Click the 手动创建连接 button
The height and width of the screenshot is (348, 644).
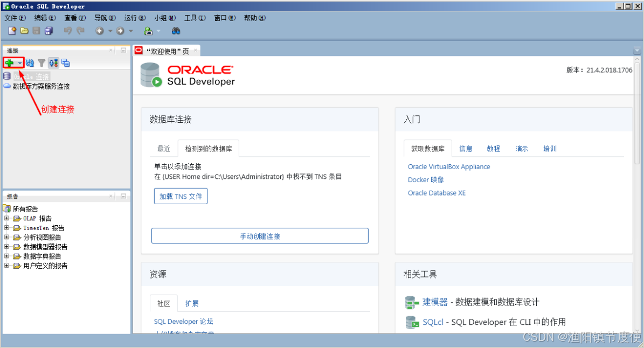tap(260, 236)
